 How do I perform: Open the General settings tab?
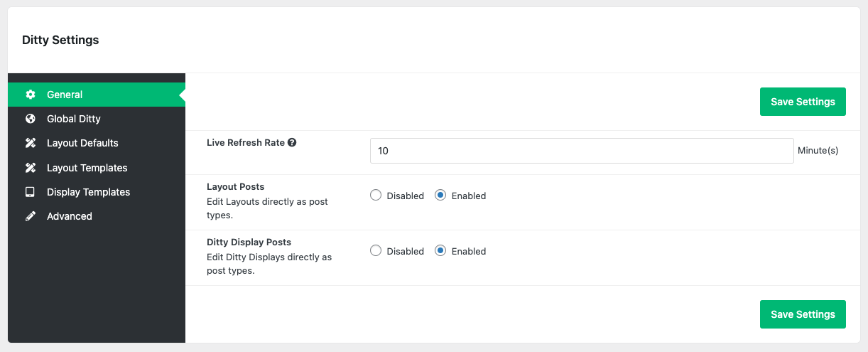tap(65, 95)
